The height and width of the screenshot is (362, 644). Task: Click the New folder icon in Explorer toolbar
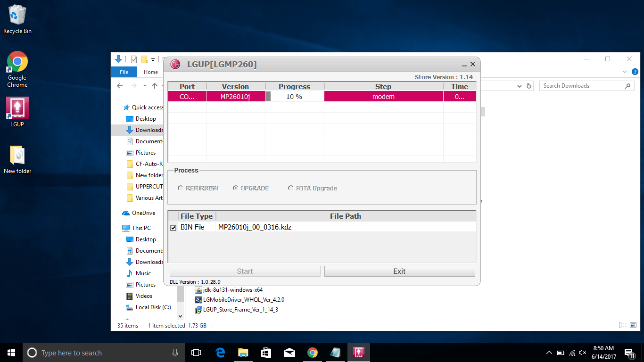click(145, 59)
